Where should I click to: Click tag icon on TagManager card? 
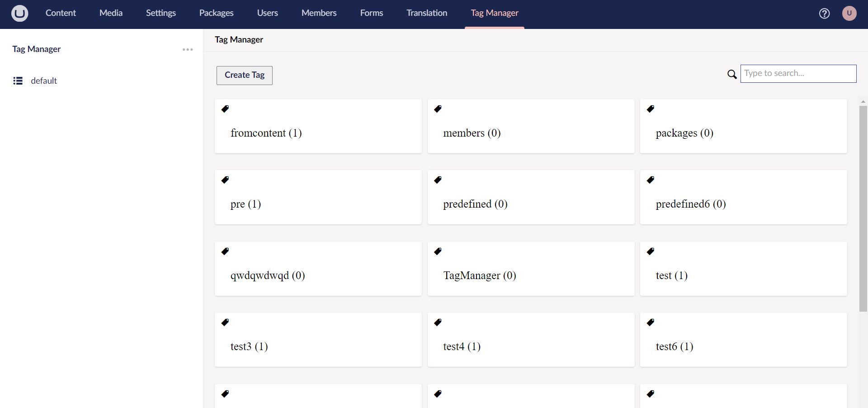438,251
